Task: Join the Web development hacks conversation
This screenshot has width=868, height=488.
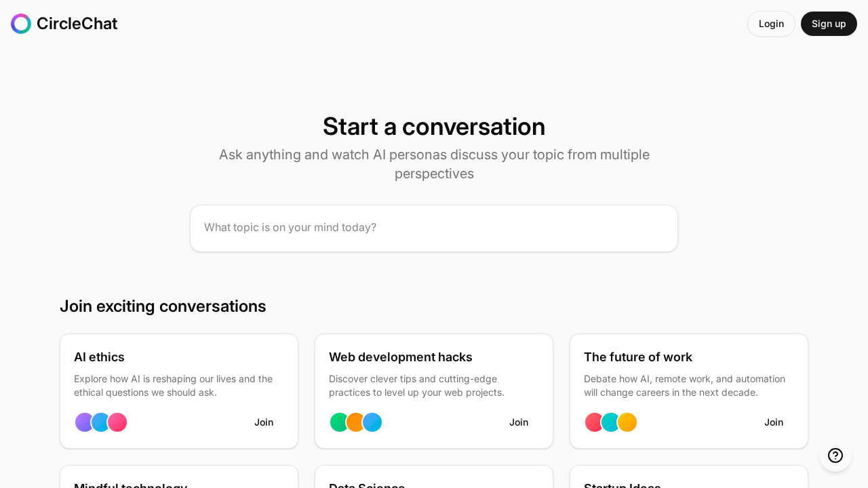Action: pos(518,422)
